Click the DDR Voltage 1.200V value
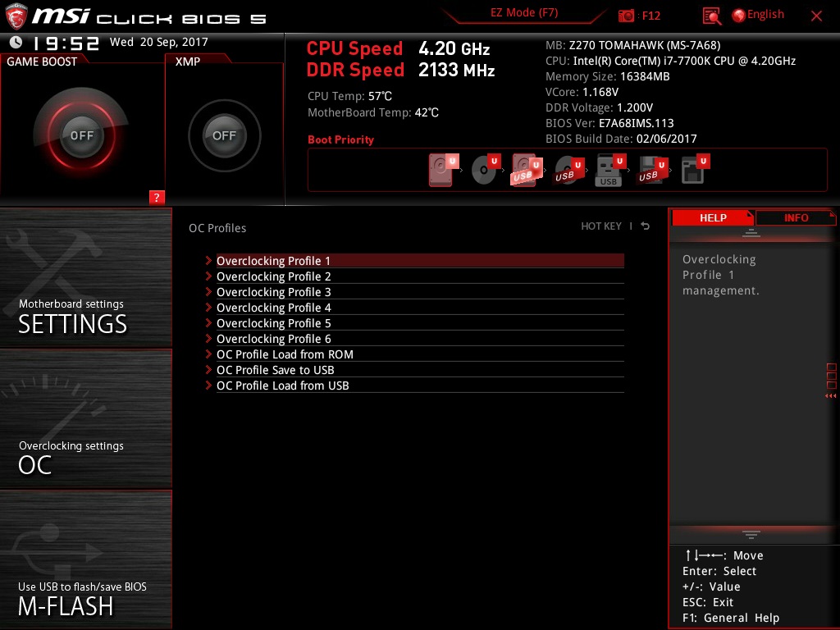Viewport: 840px width, 630px height. [x=635, y=107]
